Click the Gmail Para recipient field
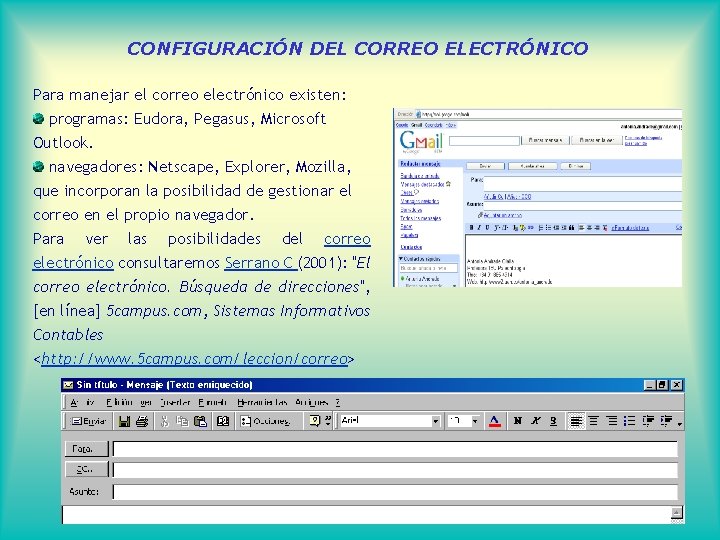Screen dimensions: 720x540 (582, 184)
